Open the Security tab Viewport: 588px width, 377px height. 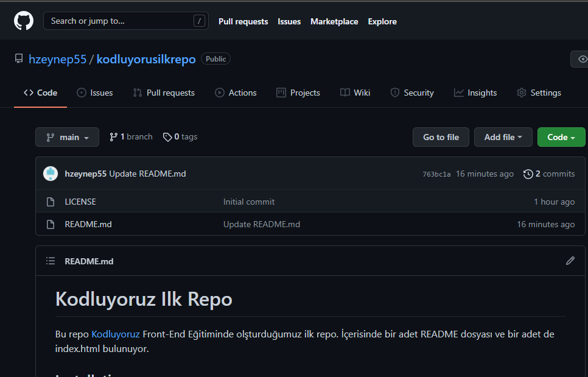[x=412, y=93]
